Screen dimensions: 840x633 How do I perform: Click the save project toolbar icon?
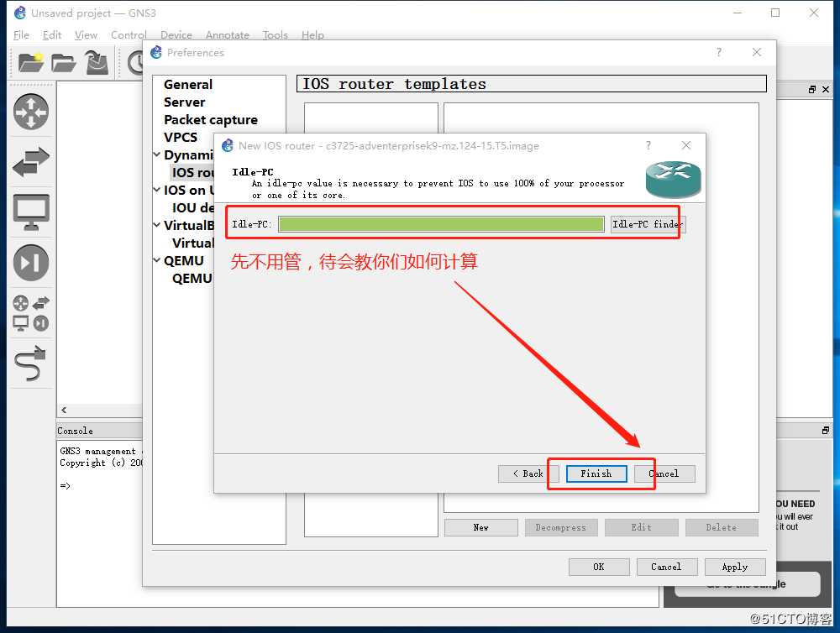(x=97, y=63)
